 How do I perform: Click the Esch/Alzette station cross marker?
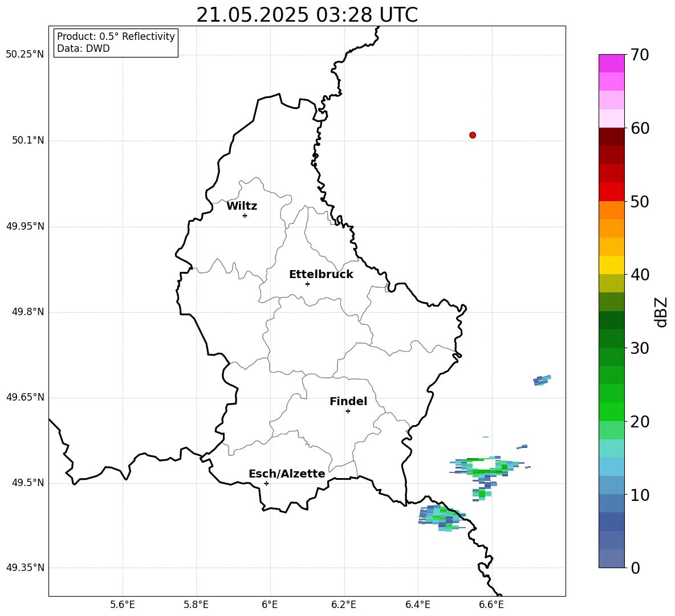coord(266,483)
